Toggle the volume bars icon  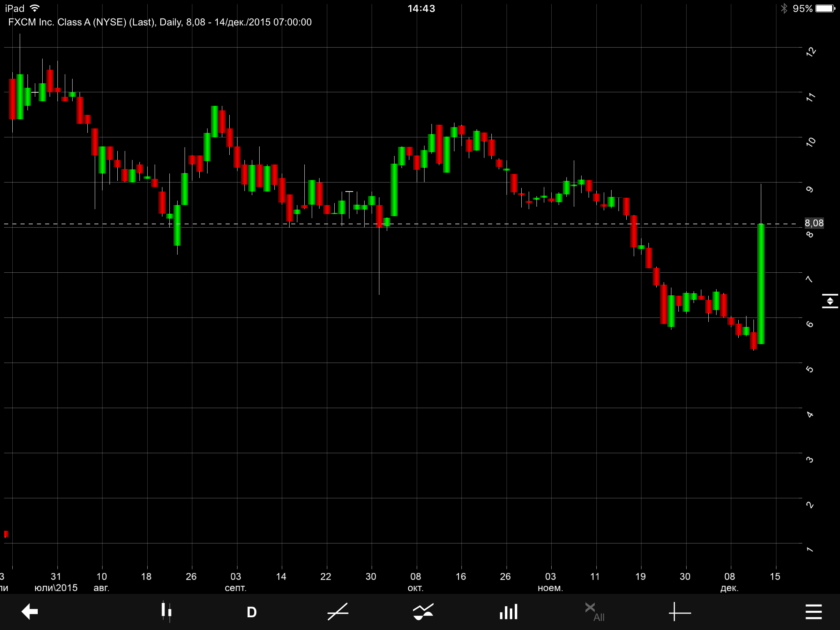click(509, 612)
